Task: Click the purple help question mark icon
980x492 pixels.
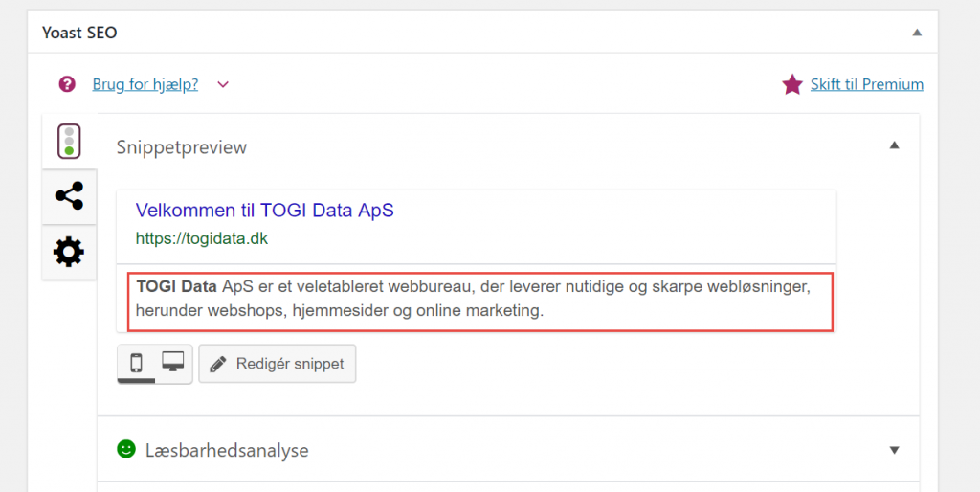Action: (67, 84)
